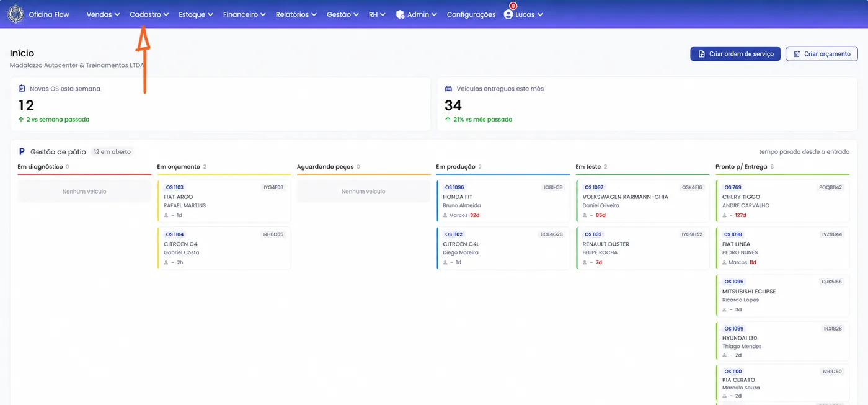Viewport: 868px width, 405px height.
Task: Click the Oficina Flow logo icon
Action: [x=15, y=14]
